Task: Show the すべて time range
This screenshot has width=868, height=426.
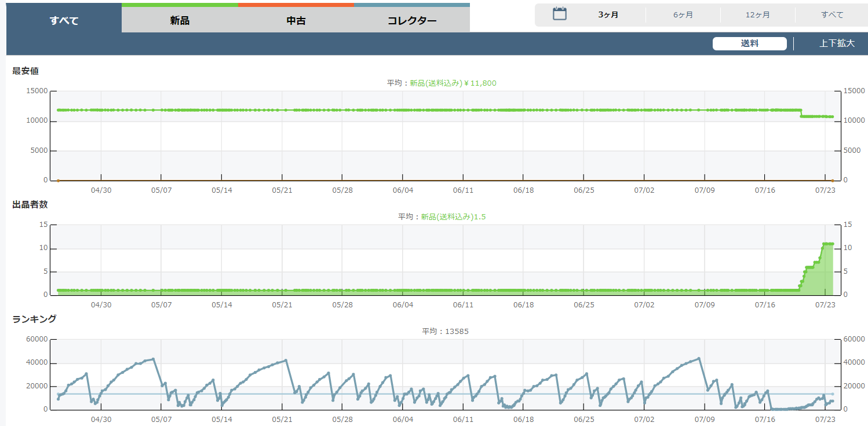Action: click(x=832, y=15)
